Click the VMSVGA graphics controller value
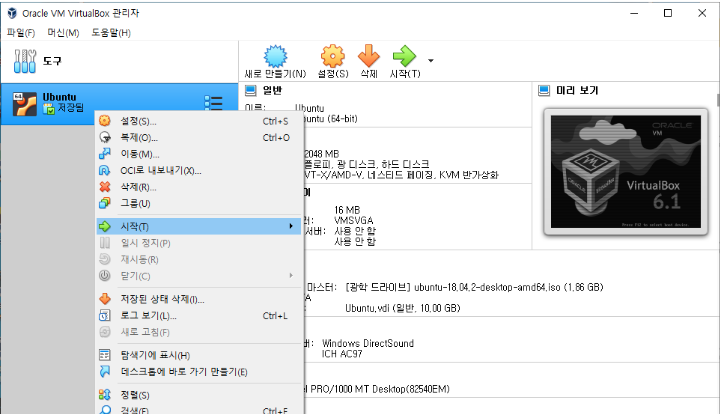This screenshot has height=414, width=720. (x=354, y=220)
